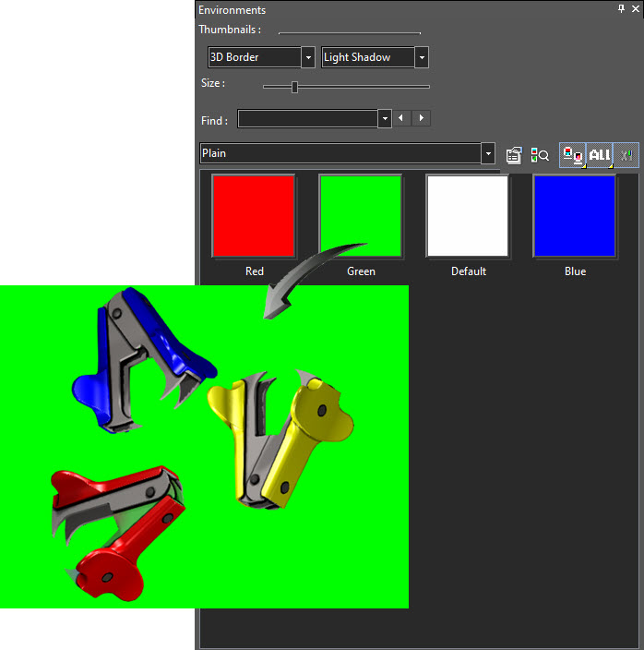Go to next Find result
This screenshot has width=644, height=650.
(x=422, y=118)
